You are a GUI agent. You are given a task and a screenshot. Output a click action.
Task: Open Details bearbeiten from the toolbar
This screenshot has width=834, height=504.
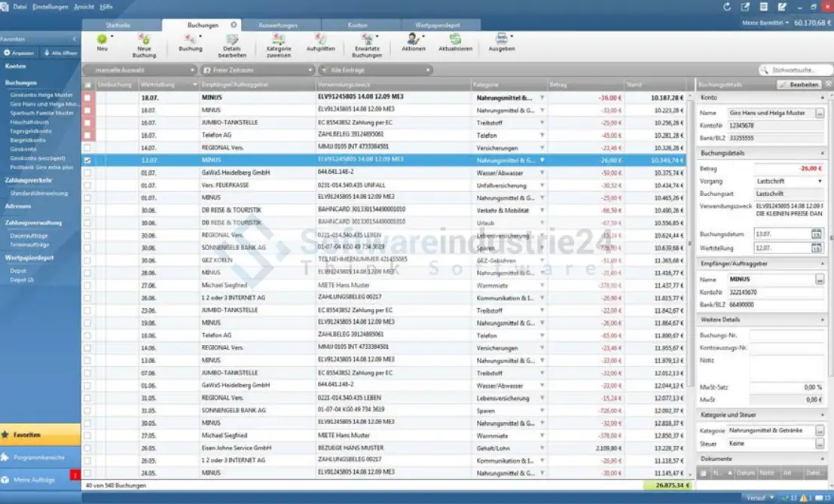click(232, 40)
